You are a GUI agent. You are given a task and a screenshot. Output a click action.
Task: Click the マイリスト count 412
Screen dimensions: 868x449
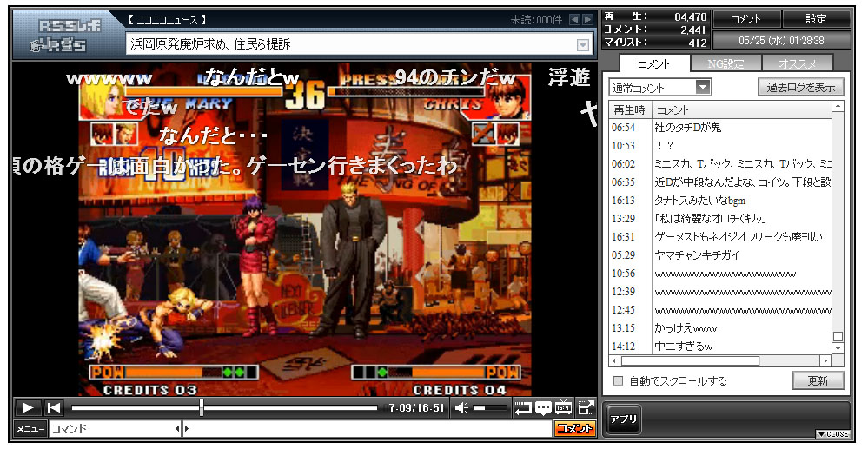[x=698, y=43]
